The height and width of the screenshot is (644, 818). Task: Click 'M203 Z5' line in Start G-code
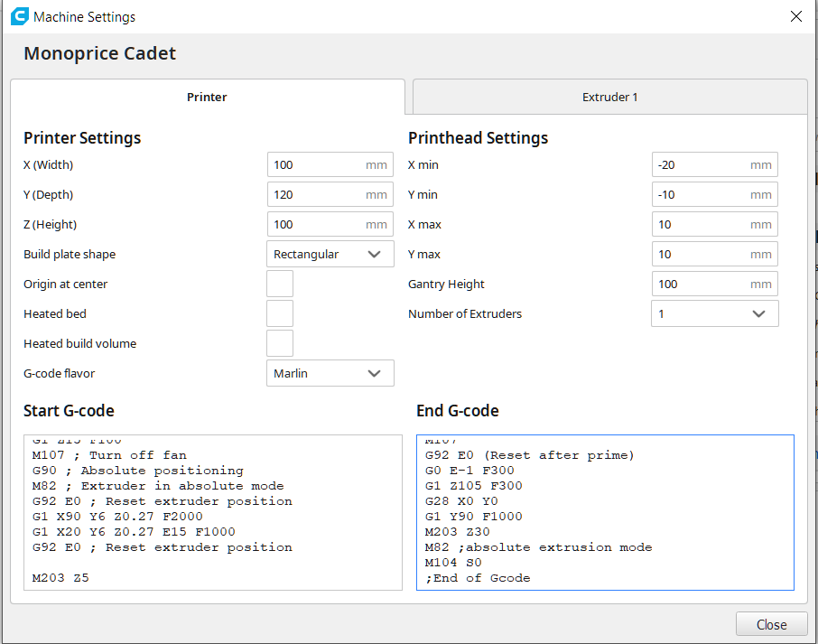click(x=60, y=578)
